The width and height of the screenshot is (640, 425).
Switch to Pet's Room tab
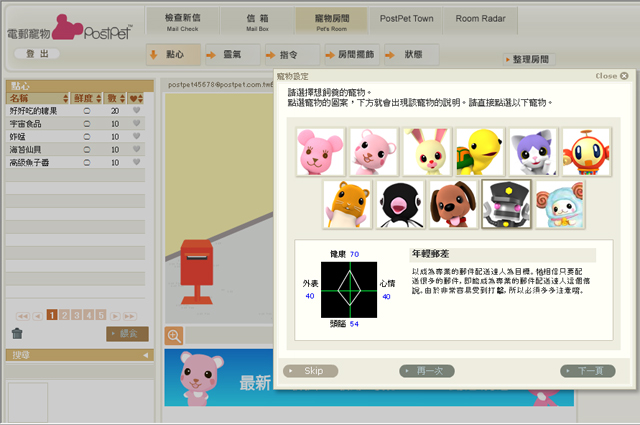point(331,22)
